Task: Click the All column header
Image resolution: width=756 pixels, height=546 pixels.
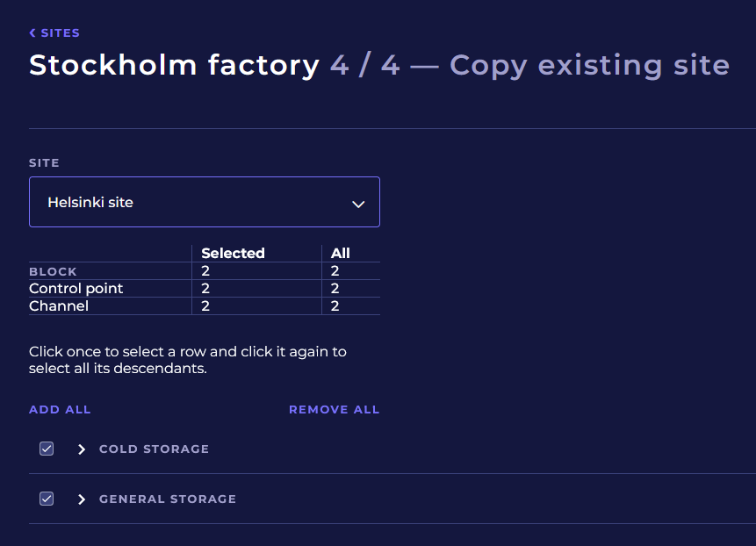Action: pyautogui.click(x=341, y=254)
